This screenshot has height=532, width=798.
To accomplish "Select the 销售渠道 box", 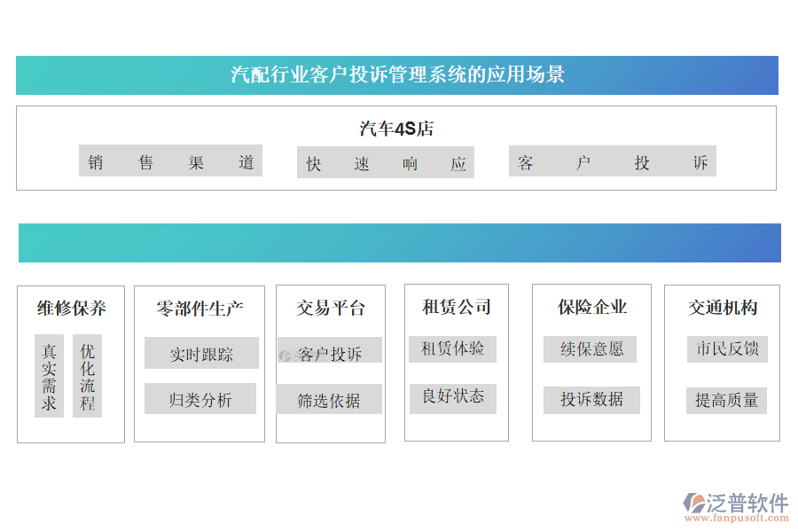I will coord(170,161).
